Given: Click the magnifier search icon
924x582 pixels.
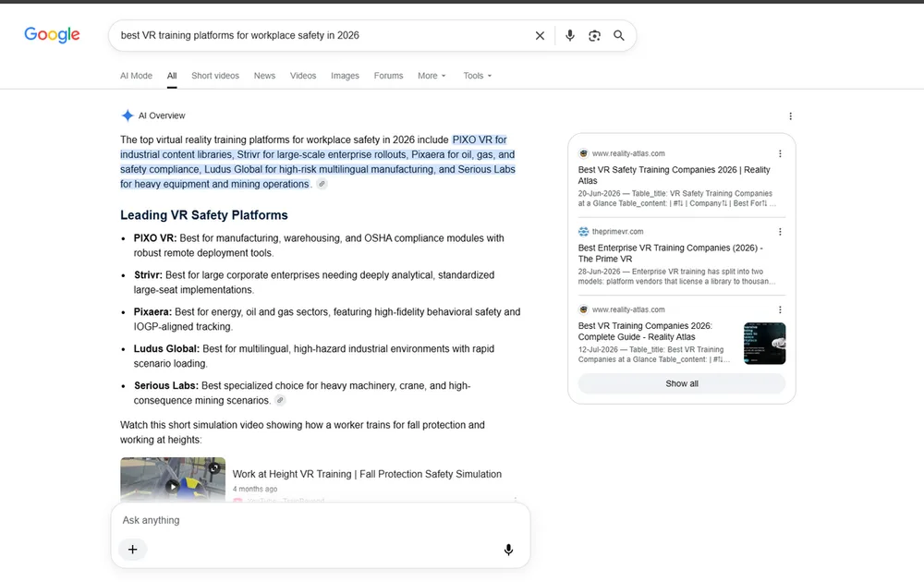Looking at the screenshot, I should tap(619, 35).
